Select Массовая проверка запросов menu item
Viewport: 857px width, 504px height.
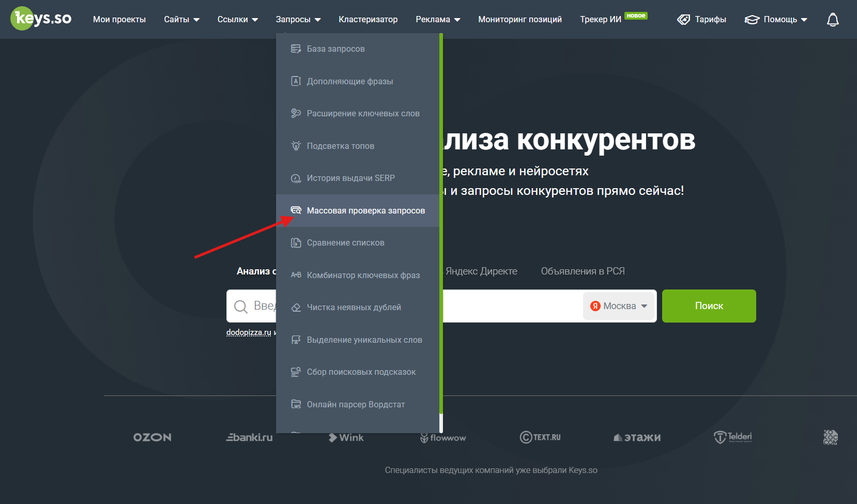[x=358, y=210]
